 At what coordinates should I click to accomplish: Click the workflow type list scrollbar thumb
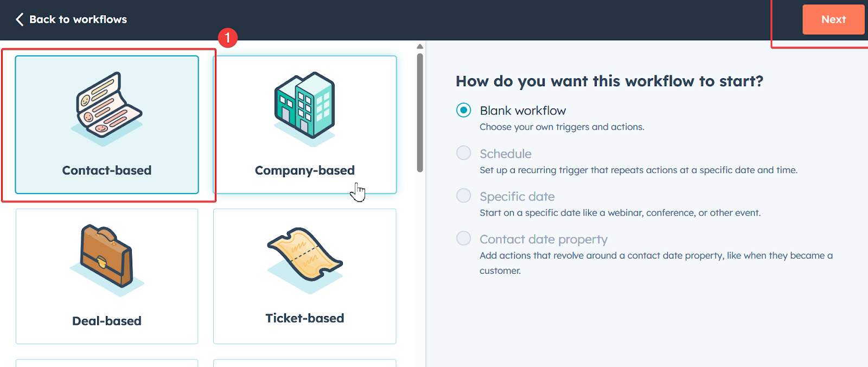click(420, 112)
